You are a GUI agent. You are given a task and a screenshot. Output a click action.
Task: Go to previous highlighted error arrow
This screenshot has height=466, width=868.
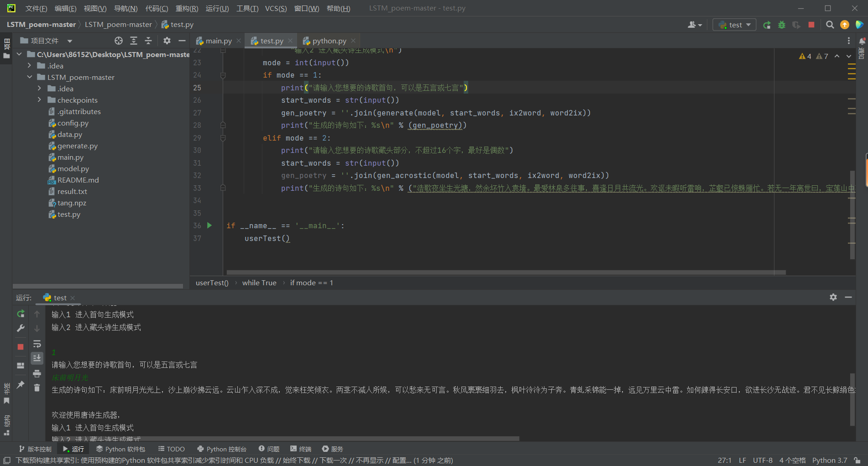[837, 56]
